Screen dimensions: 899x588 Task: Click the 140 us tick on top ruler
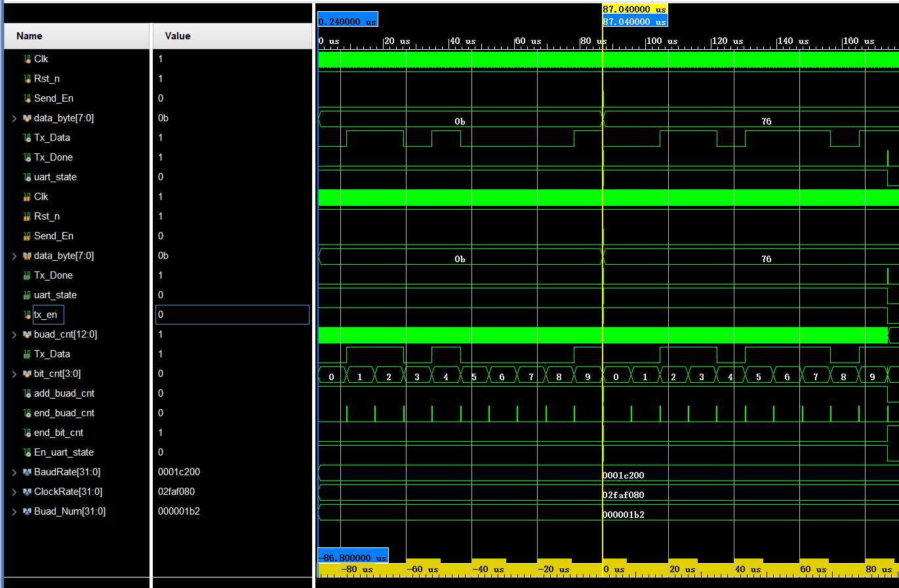click(794, 41)
